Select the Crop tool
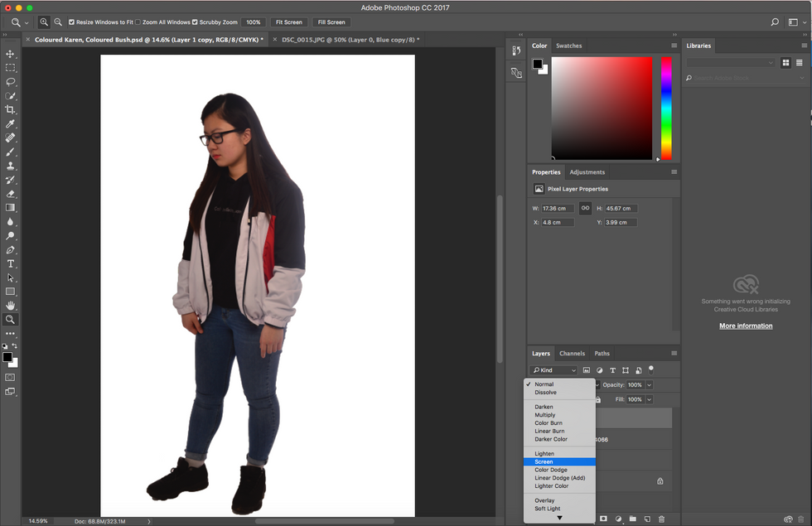Screen dimensions: 812x526 tap(10, 109)
